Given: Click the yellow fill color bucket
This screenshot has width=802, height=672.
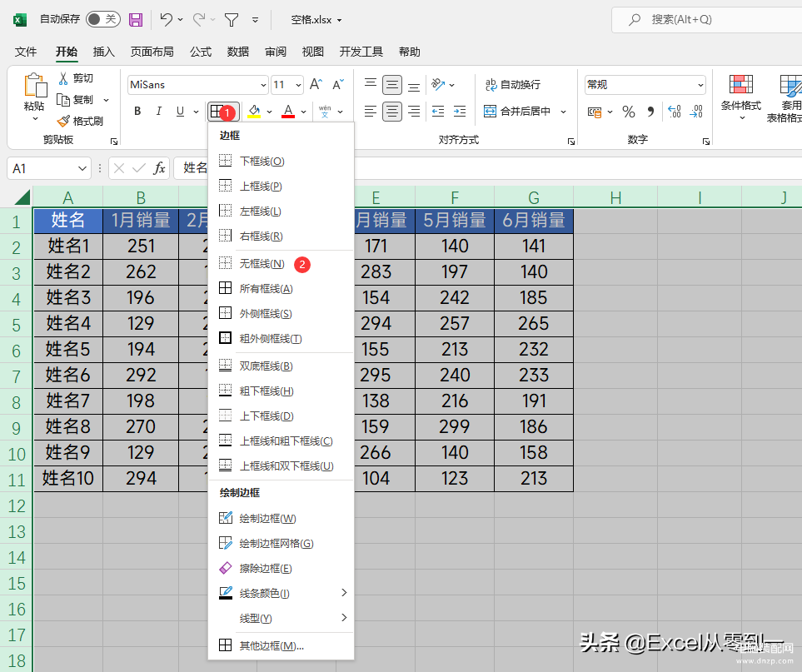Looking at the screenshot, I should 254,112.
